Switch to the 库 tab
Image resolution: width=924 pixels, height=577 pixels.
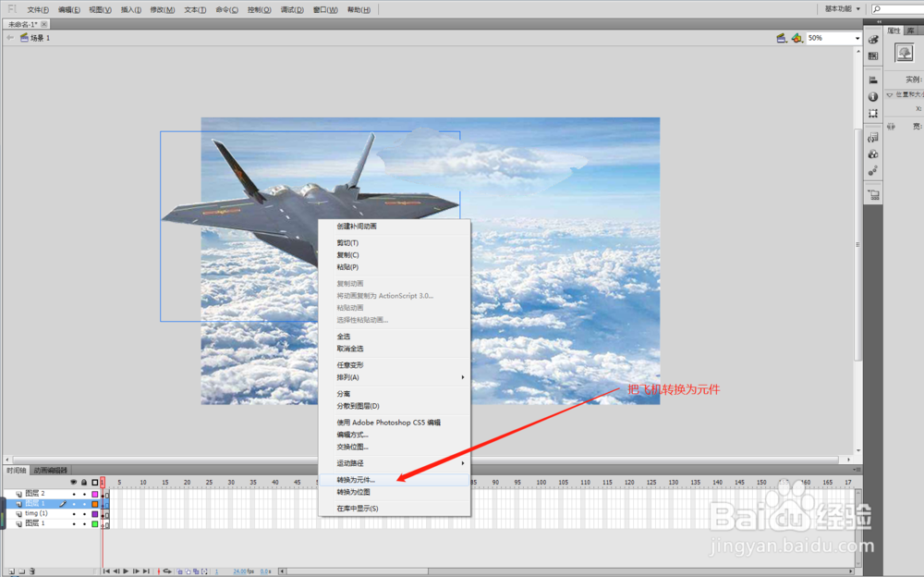point(911,31)
